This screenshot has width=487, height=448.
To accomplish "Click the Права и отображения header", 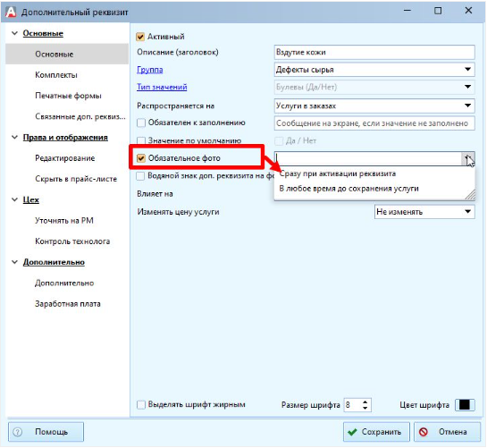I will (x=65, y=138).
